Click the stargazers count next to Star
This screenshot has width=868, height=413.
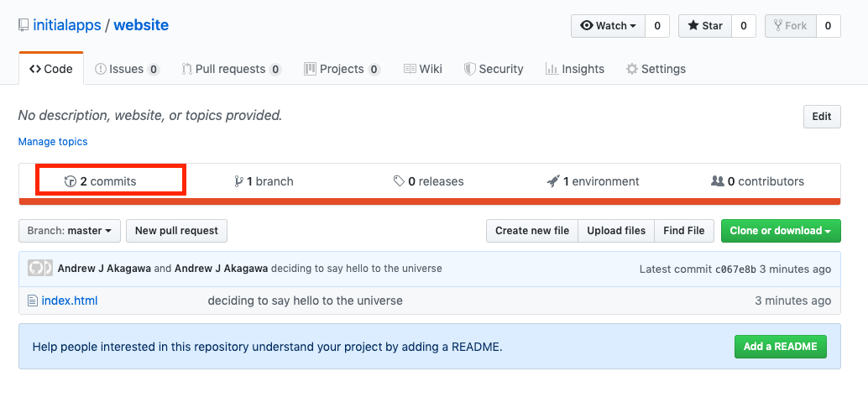[x=744, y=26]
